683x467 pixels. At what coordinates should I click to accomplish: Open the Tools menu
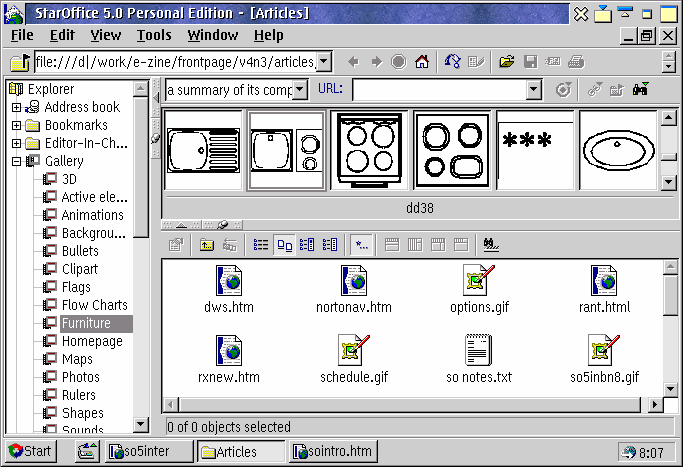click(154, 35)
